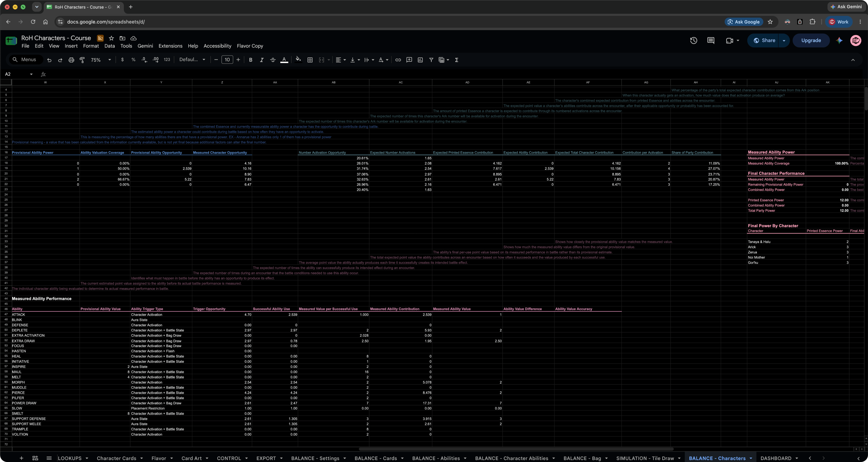
Task: Toggle italic formatting
Action: [262, 60]
